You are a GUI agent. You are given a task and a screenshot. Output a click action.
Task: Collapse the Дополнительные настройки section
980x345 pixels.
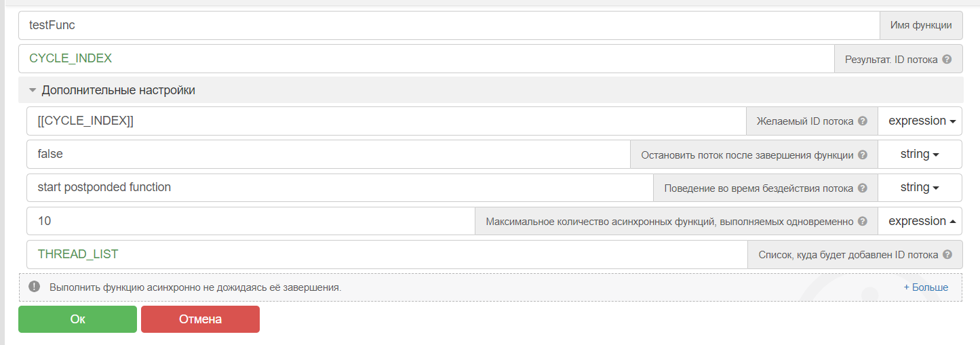click(33, 90)
